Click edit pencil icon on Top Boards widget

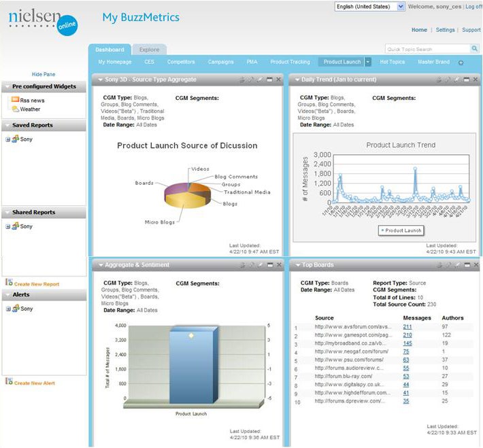coord(457,265)
